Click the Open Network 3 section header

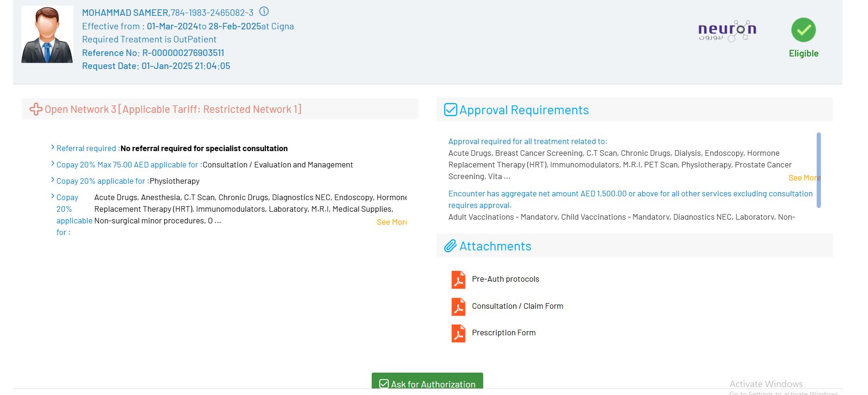[x=173, y=110]
